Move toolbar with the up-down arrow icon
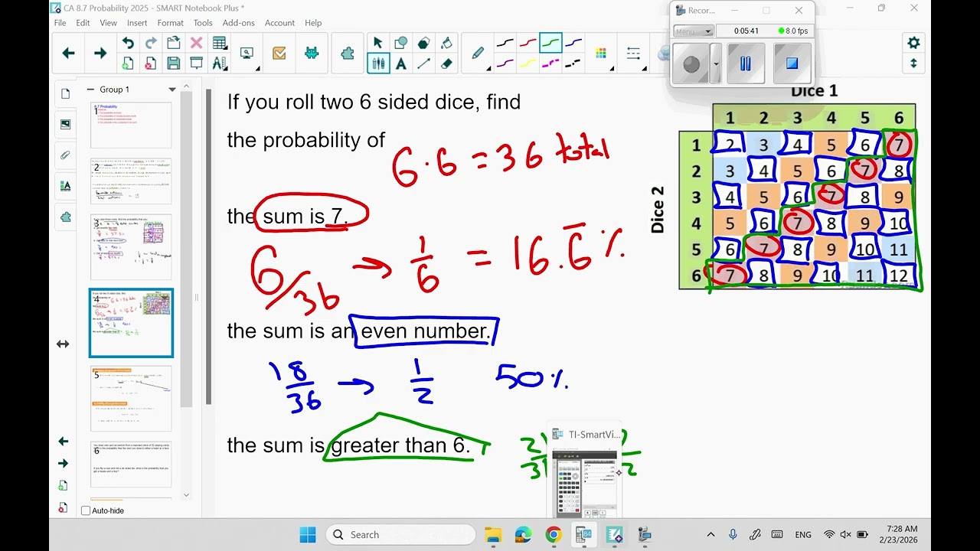The width and height of the screenshot is (980, 551). [913, 64]
